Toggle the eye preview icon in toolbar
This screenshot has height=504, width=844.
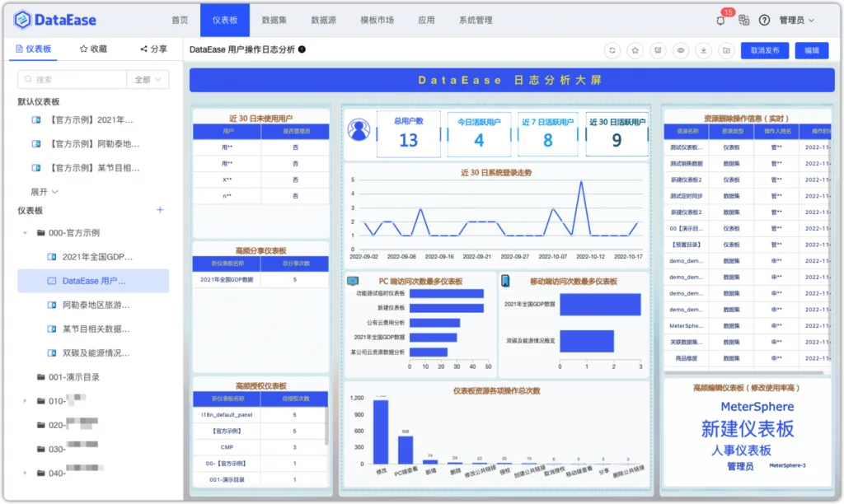pos(681,50)
